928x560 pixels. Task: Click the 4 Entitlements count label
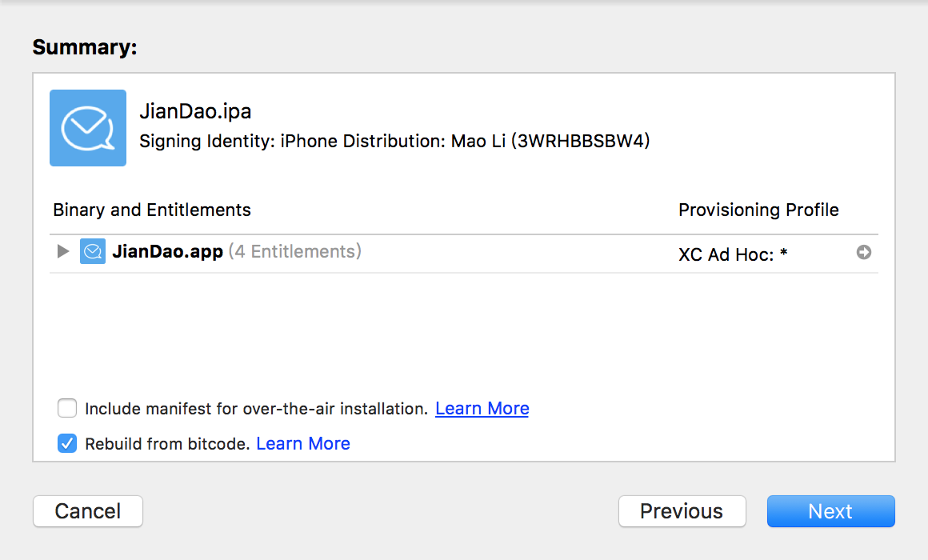(x=294, y=252)
